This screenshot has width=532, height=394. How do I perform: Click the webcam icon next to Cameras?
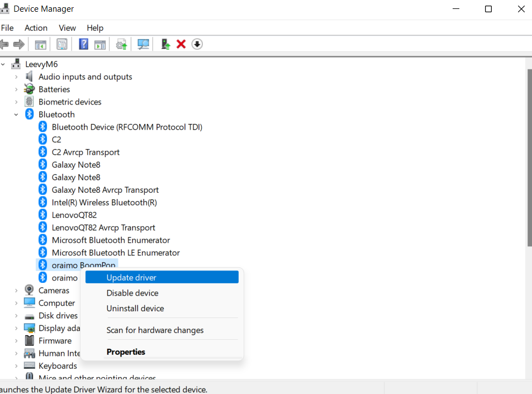pyautogui.click(x=30, y=290)
